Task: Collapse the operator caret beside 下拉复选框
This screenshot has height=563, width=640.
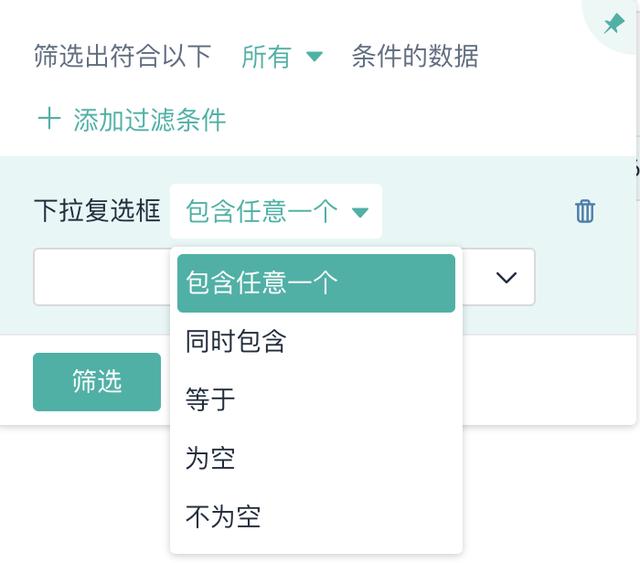Action: [x=361, y=212]
